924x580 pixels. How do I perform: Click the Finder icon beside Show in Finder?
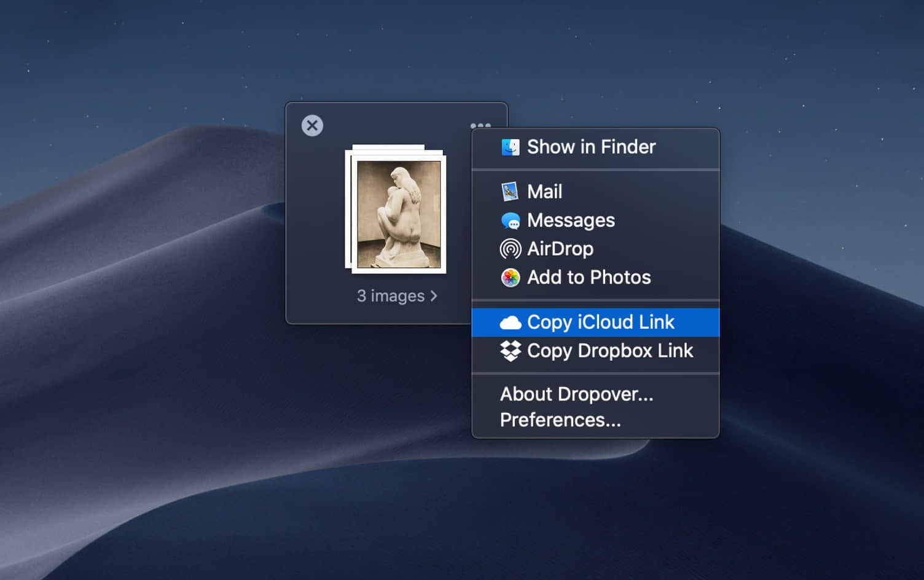coord(510,147)
